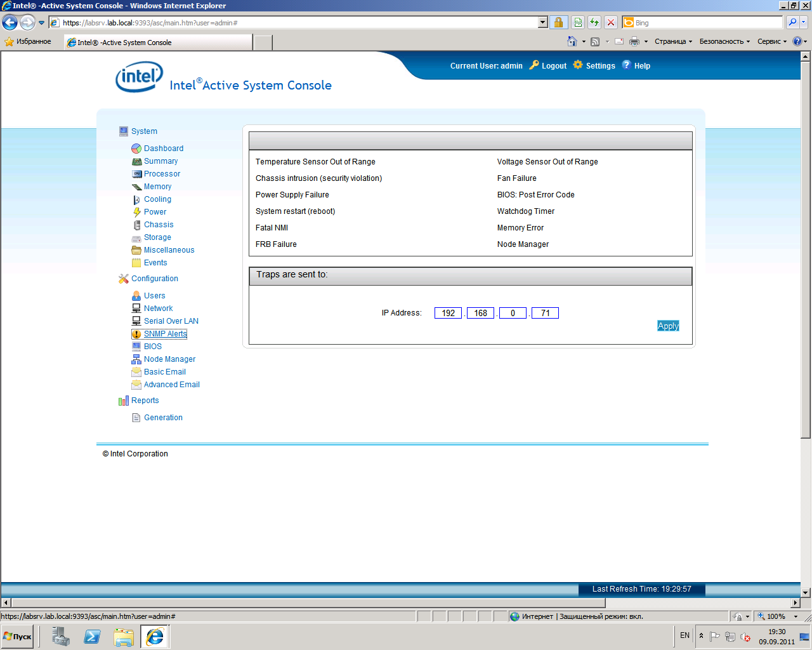The image size is (812, 650).
Task: Click the Settings gear icon
Action: (577, 65)
